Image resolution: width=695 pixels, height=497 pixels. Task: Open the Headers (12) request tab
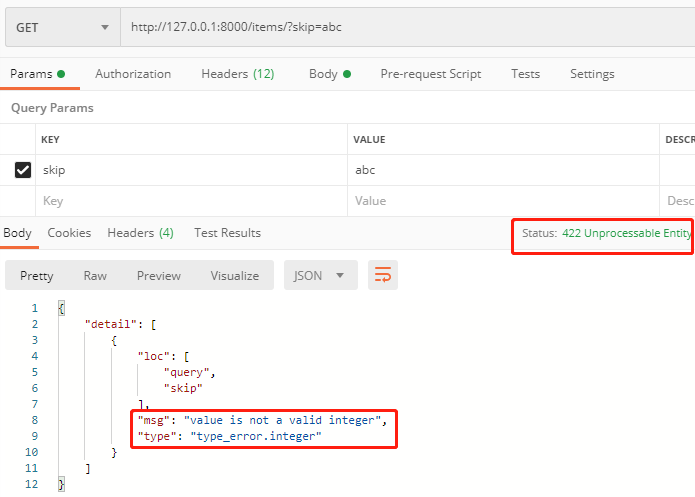(x=237, y=74)
